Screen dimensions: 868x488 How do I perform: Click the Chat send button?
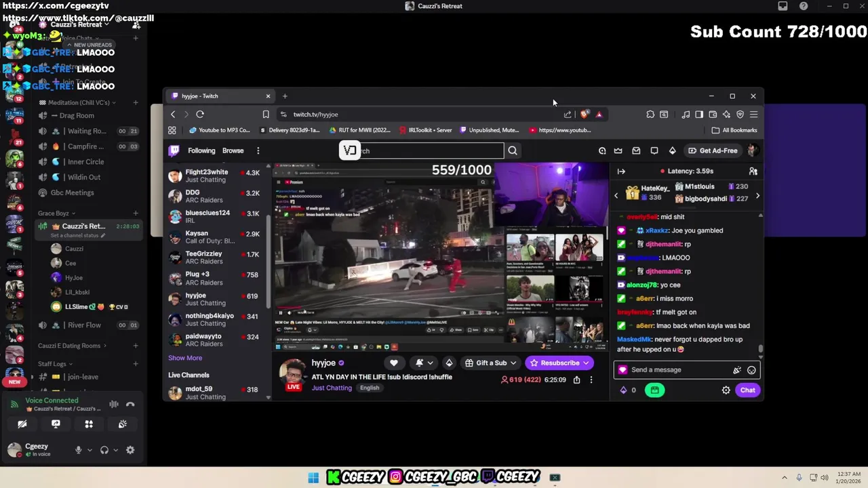748,390
